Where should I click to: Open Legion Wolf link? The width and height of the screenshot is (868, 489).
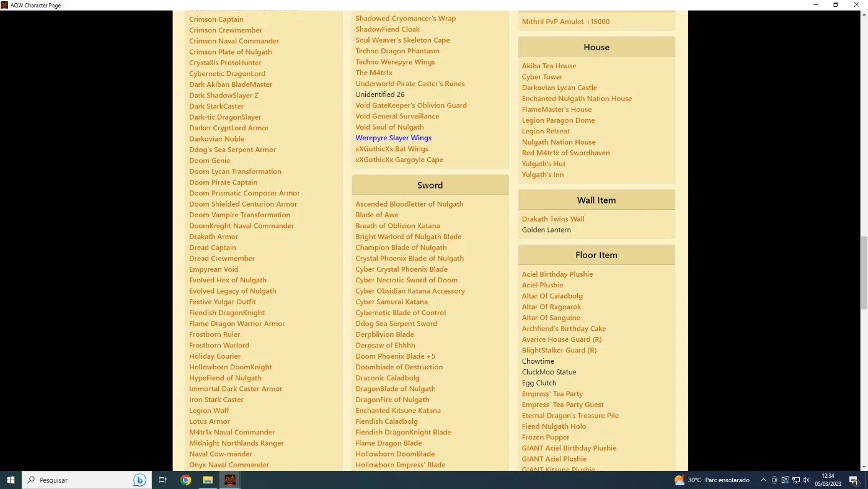click(209, 410)
